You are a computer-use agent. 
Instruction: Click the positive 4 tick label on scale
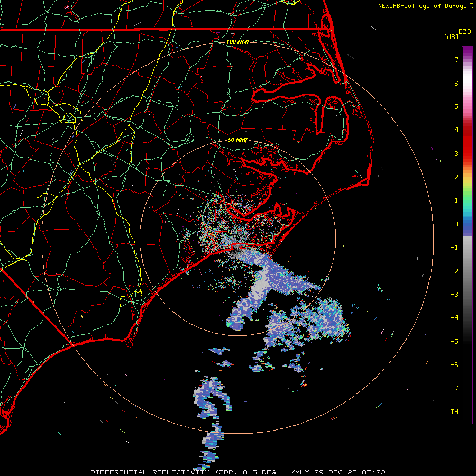click(x=456, y=130)
